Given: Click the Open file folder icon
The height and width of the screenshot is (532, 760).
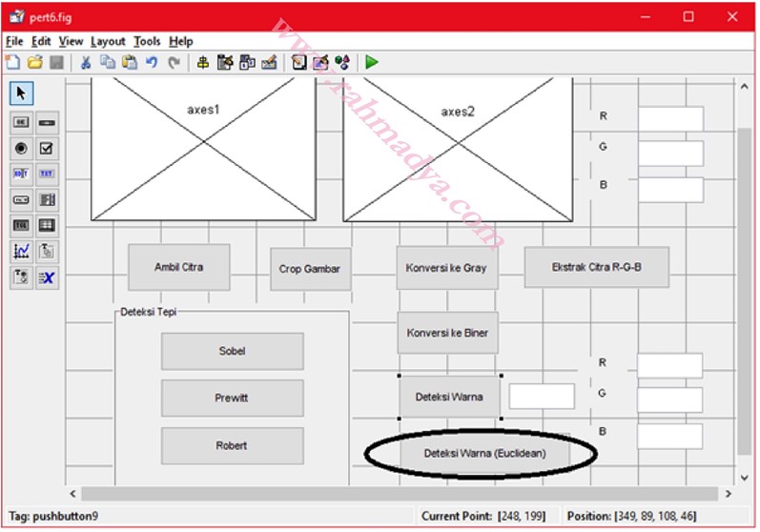Looking at the screenshot, I should point(34,62).
